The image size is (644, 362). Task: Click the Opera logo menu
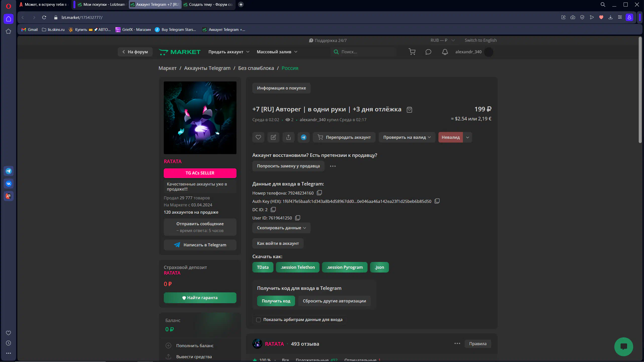click(x=9, y=6)
